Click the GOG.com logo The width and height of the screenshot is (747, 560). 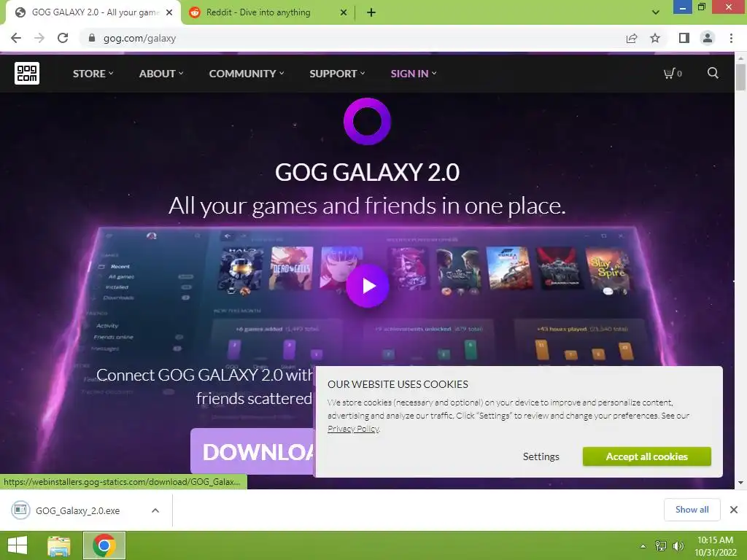click(27, 74)
